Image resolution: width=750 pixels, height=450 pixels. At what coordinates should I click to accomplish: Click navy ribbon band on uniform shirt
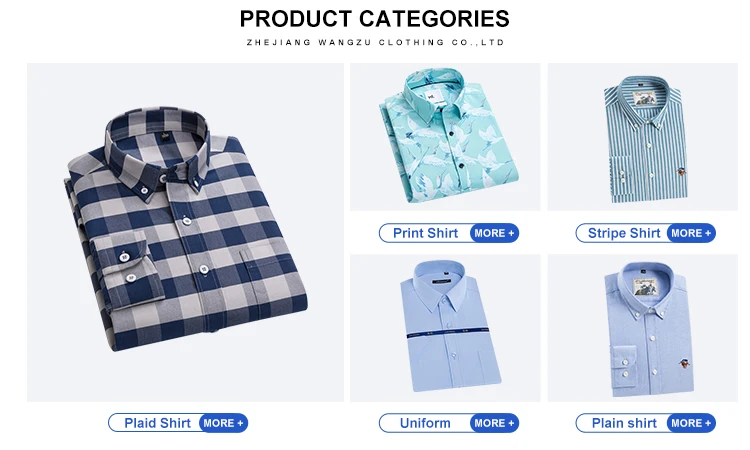tap(448, 333)
